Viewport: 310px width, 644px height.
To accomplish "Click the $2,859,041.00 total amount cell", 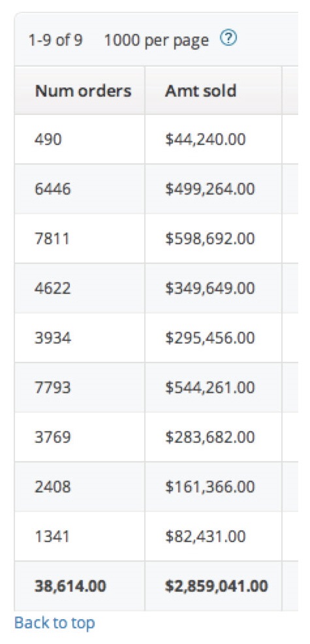I will pos(213,586).
